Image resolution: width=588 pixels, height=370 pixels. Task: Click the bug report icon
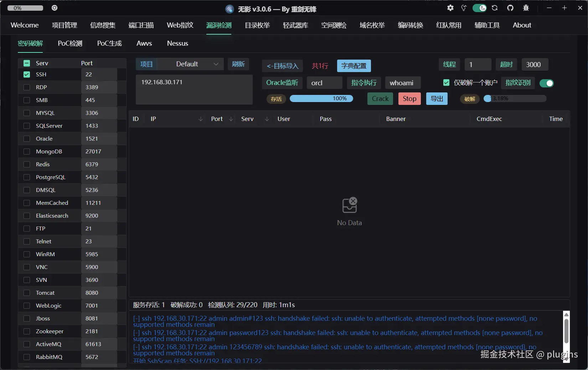(526, 8)
